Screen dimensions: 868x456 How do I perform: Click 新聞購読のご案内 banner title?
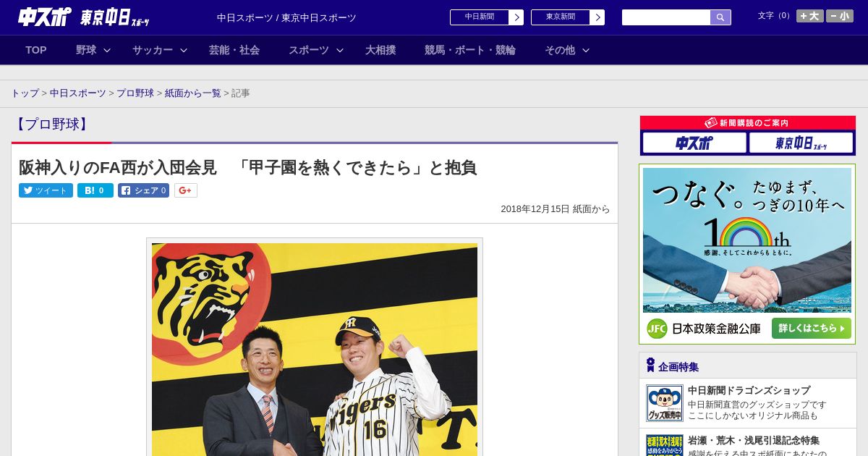pyautogui.click(x=747, y=123)
